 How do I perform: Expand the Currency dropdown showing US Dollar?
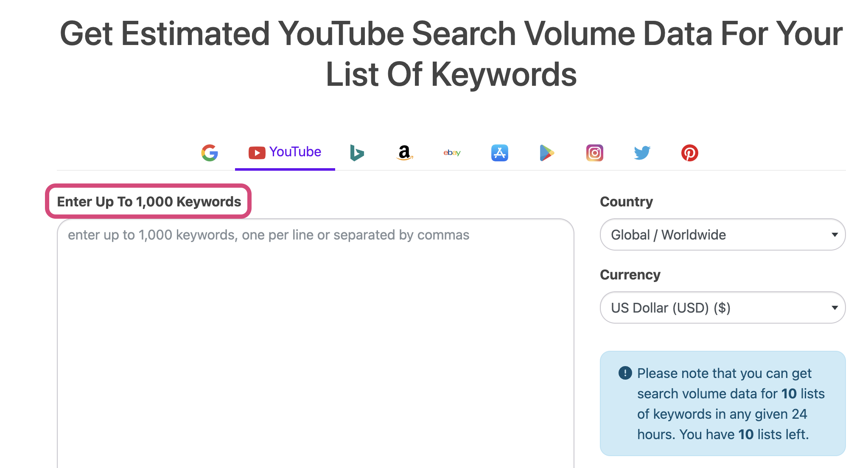click(x=722, y=307)
